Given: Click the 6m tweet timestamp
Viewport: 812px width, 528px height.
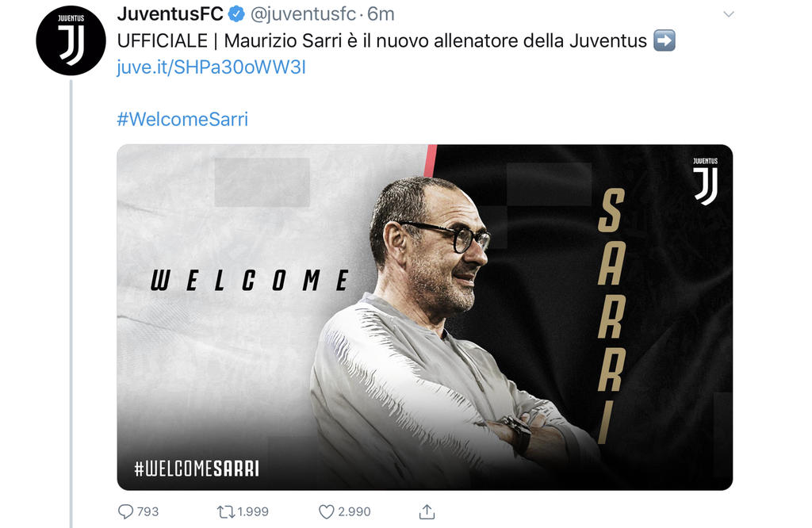Looking at the screenshot, I should 381,14.
